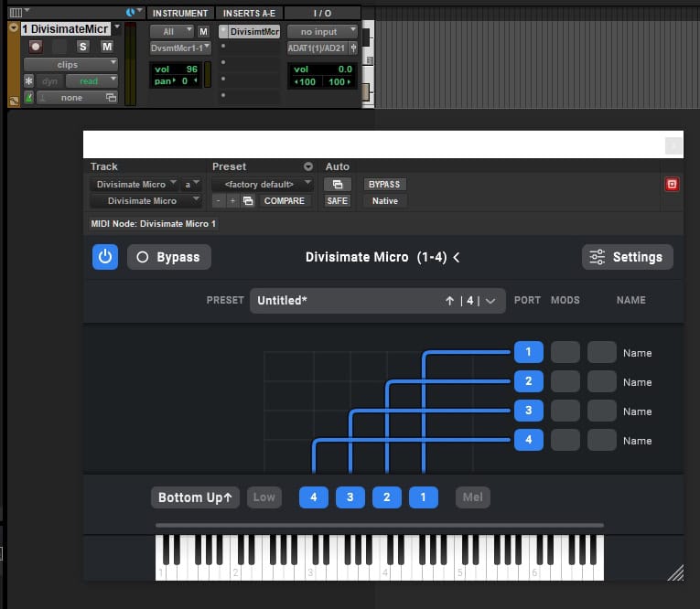Collapse the Divisimate Micro (1-4) chevron

point(457,258)
